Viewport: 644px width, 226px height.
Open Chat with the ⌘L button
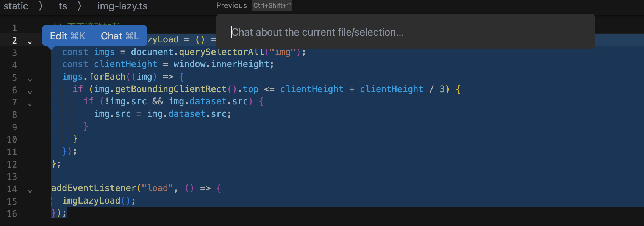(x=120, y=36)
